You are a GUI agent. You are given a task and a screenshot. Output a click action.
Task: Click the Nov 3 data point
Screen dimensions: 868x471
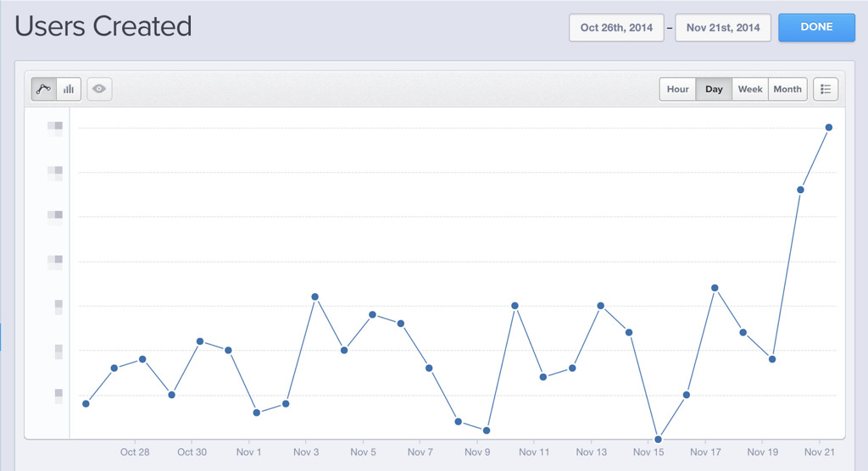tap(315, 296)
